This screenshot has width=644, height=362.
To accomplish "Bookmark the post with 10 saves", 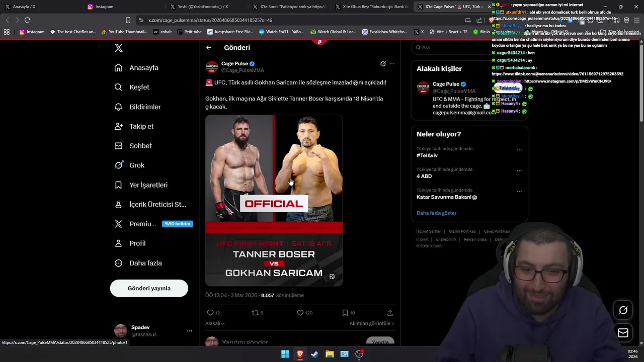I will (345, 313).
